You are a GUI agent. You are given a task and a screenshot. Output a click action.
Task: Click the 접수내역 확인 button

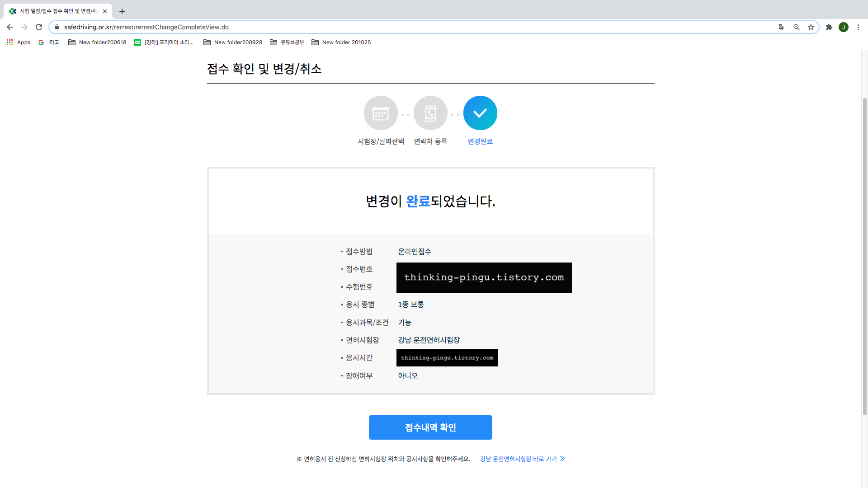tap(430, 427)
